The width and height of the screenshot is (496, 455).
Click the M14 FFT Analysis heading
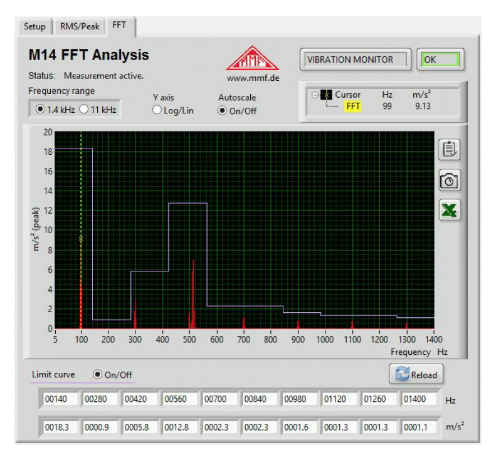click(x=89, y=55)
